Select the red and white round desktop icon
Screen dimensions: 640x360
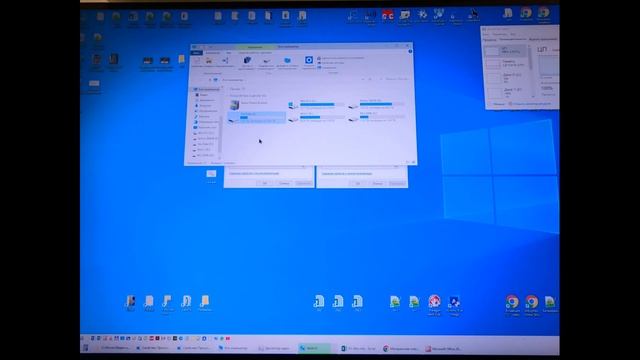pyautogui.click(x=435, y=305)
